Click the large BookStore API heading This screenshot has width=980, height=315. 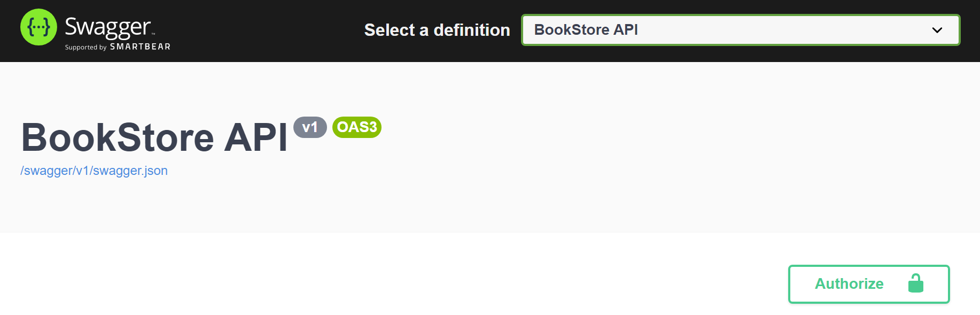point(154,137)
